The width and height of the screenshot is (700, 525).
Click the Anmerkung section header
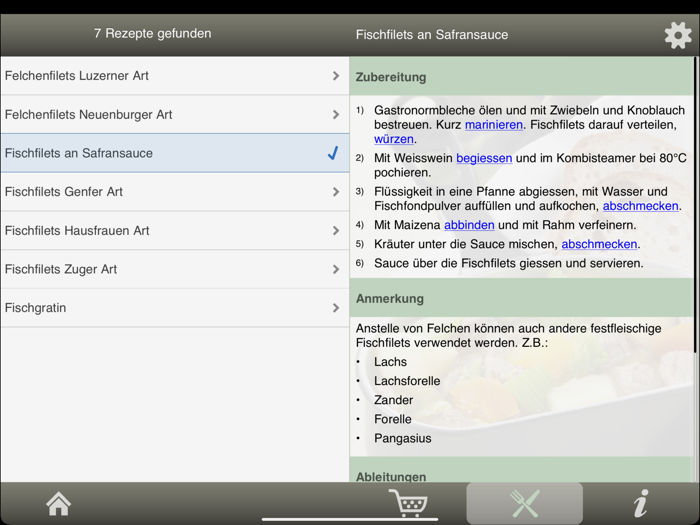(x=521, y=298)
